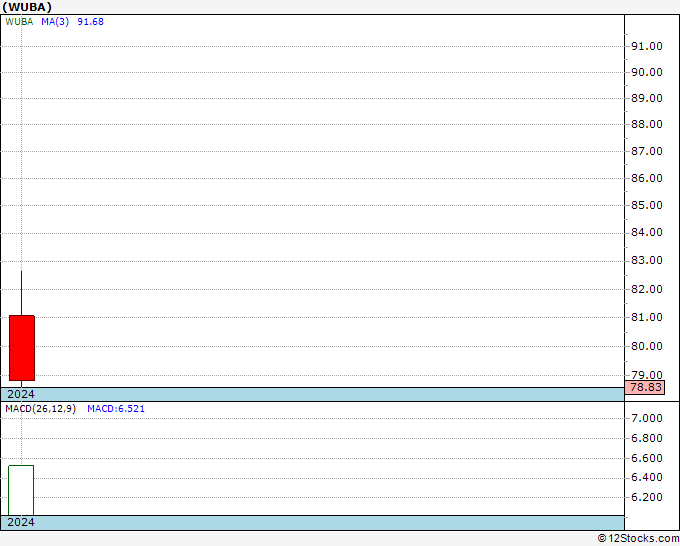Click the 88.00 price axis label

point(647,124)
